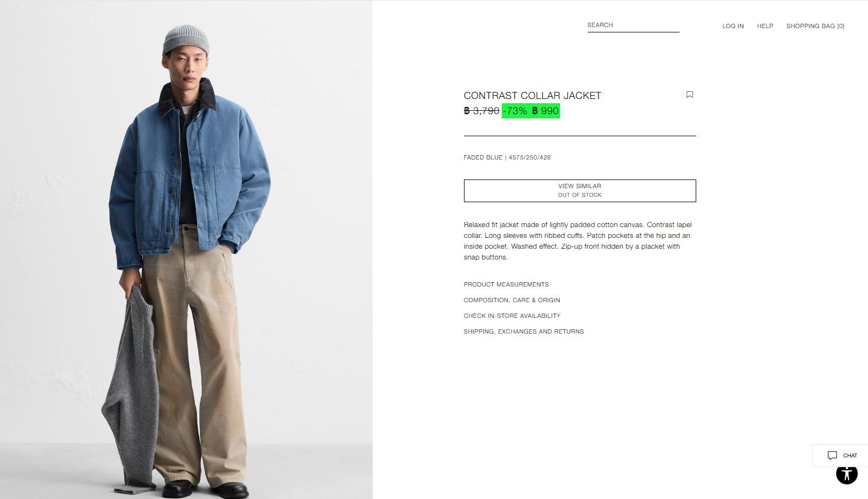Screen dimensions: 868x499
Task: Open CHECK IN-STORE AVAILABILITY
Action: 512,316
